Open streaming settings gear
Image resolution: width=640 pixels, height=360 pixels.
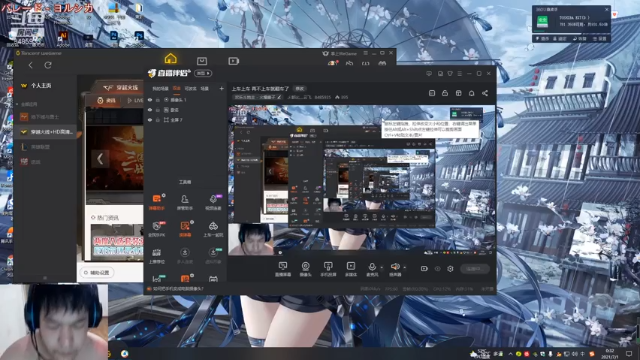(x=450, y=269)
